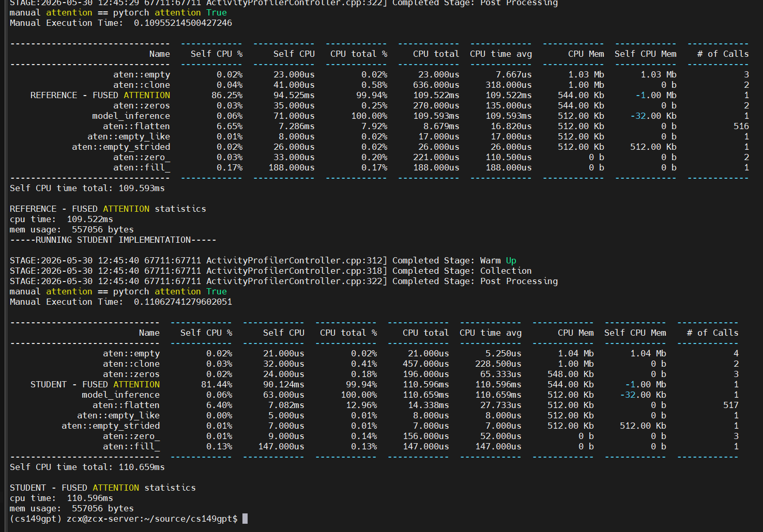Click the '# of Calls' header in second table
Viewport: 763px width, 532px height.
coord(713,333)
